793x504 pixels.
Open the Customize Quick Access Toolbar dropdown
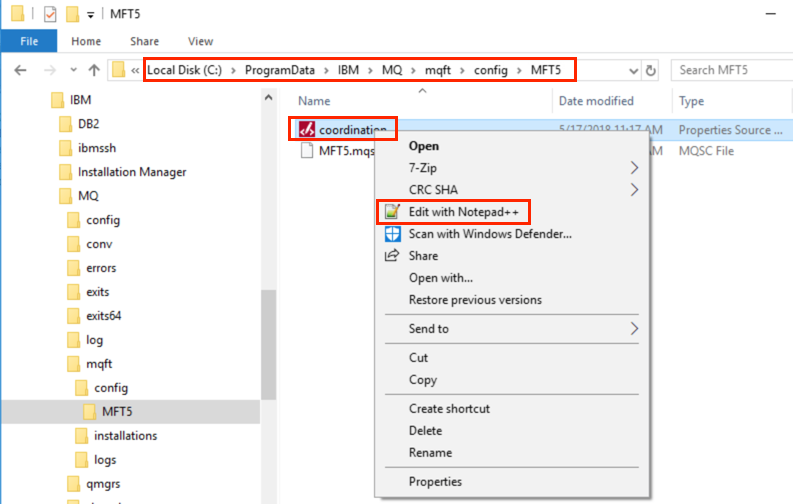[90, 15]
